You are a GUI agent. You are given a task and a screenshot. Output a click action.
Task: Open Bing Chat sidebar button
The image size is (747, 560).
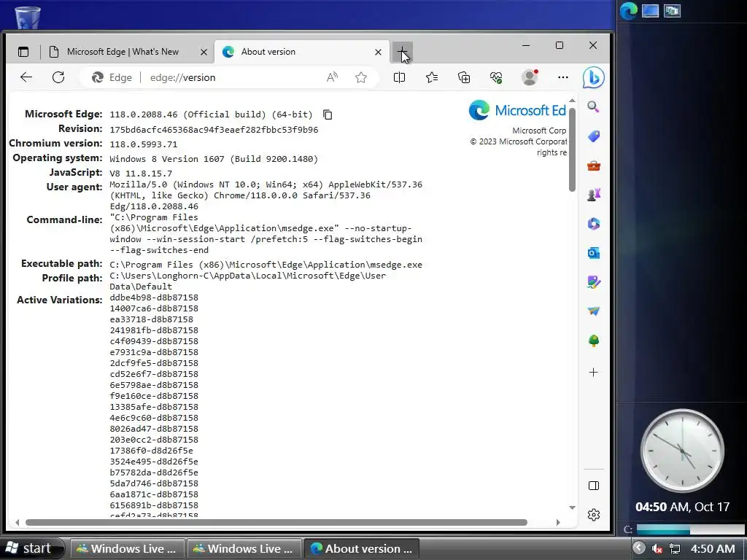[x=594, y=77]
